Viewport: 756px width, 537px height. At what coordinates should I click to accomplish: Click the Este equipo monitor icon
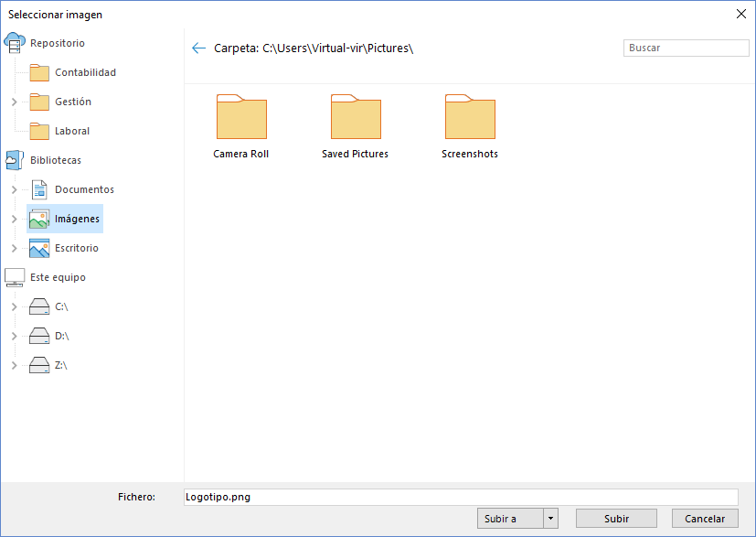(x=15, y=277)
